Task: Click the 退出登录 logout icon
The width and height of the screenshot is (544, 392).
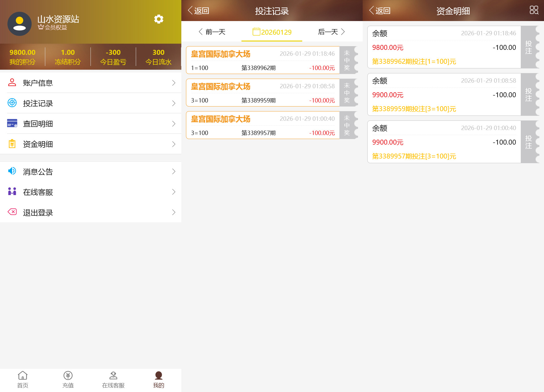Action: tap(12, 212)
